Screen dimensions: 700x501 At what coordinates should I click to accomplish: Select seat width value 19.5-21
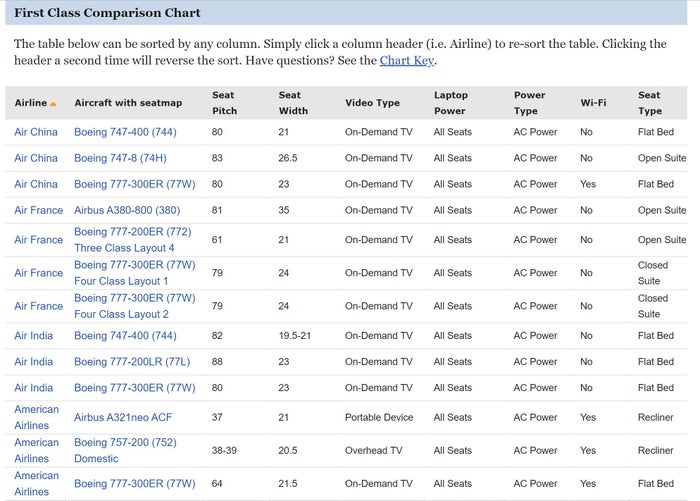click(x=295, y=336)
